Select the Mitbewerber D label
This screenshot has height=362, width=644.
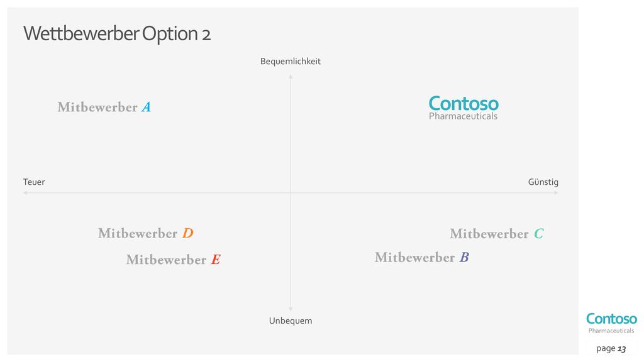(146, 233)
